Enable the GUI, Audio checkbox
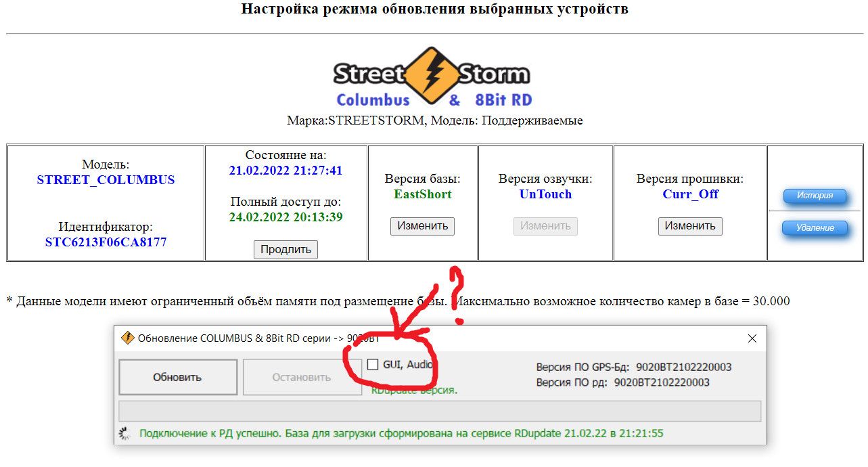 coord(373,365)
